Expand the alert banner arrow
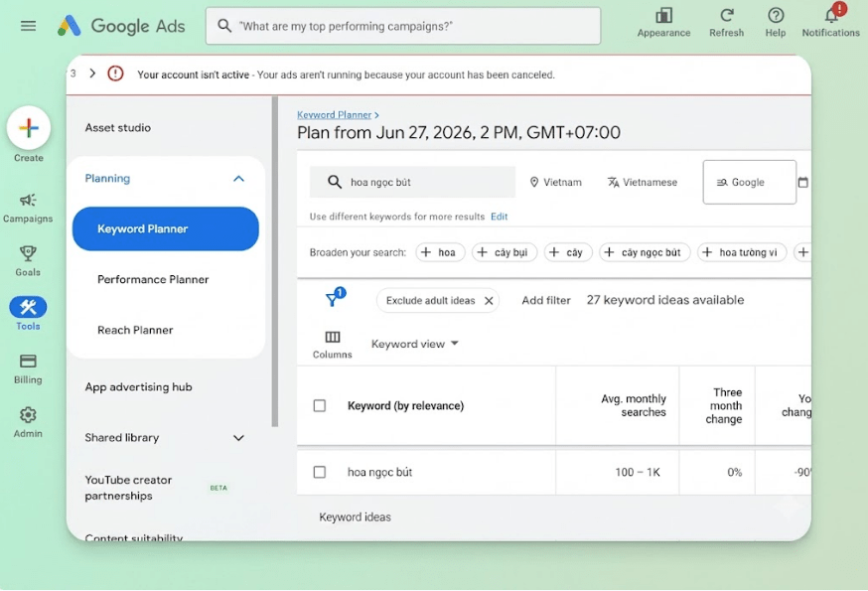The image size is (868, 591). click(x=92, y=74)
